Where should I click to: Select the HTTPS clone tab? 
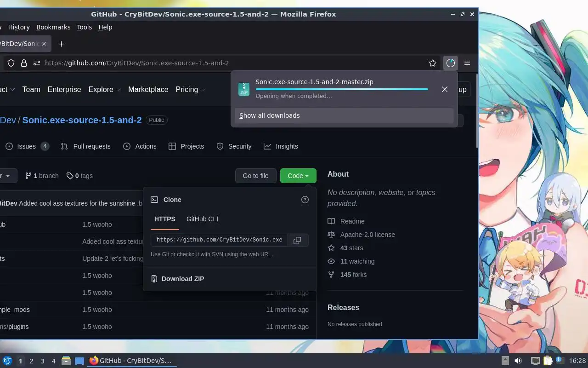pyautogui.click(x=165, y=219)
